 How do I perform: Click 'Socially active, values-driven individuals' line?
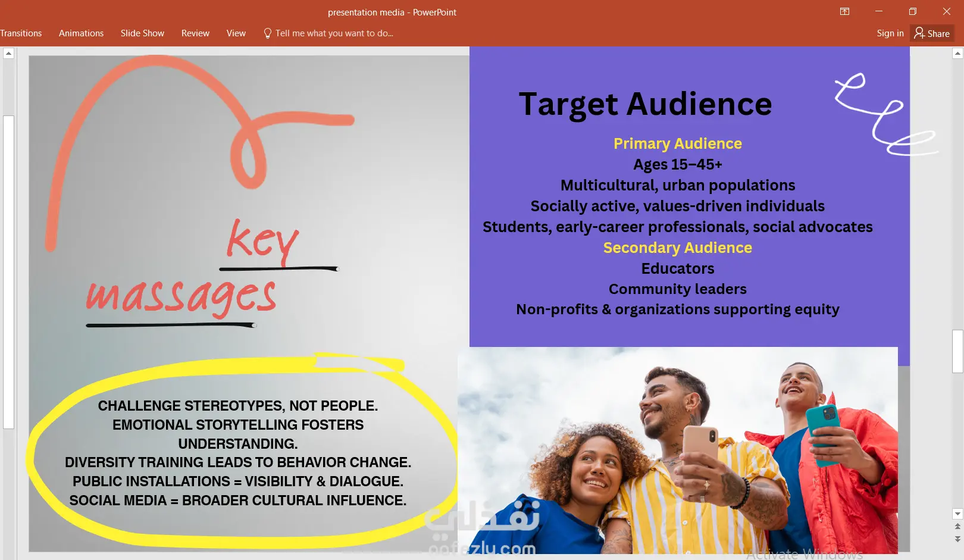click(x=678, y=206)
